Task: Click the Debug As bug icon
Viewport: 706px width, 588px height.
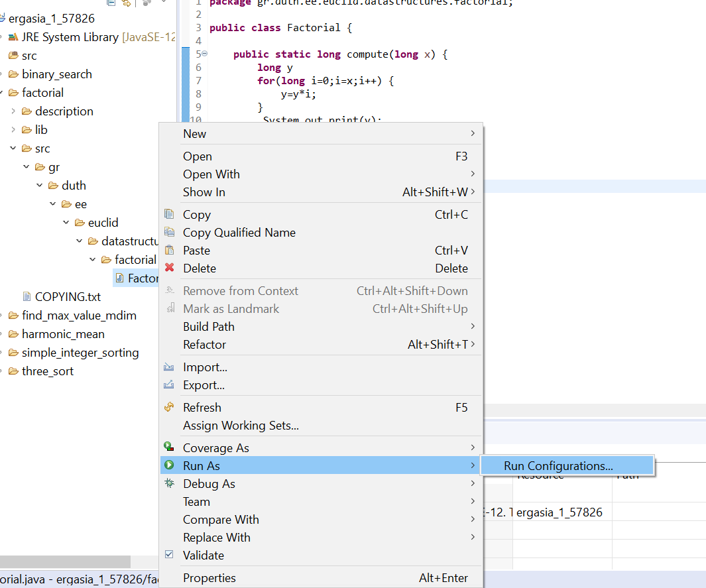Action: pos(169,483)
